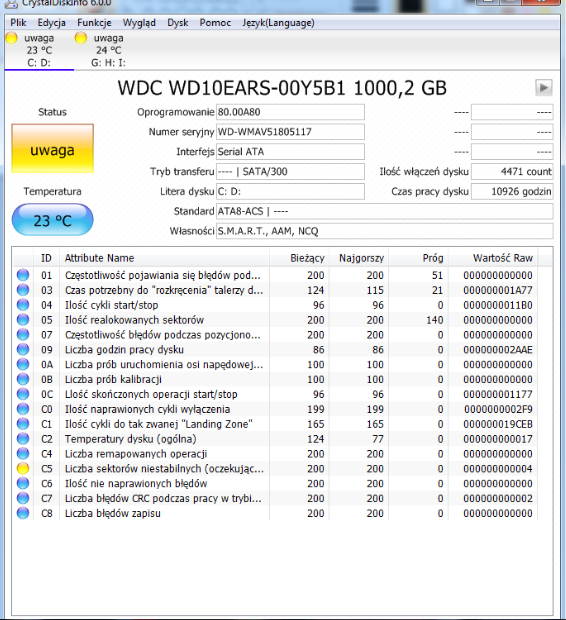The height and width of the screenshot is (620, 566).
Task: Click blue status icon of attribute C1
Action: click(x=23, y=424)
